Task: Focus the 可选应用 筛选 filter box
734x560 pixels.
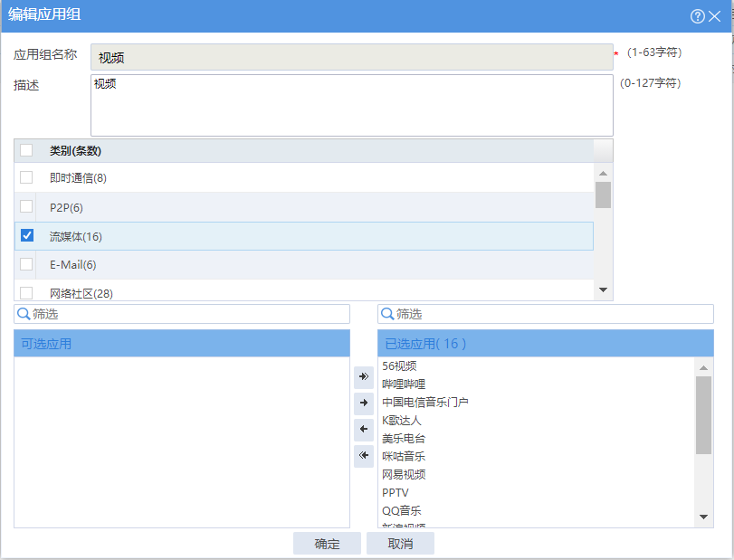Action: (182, 314)
